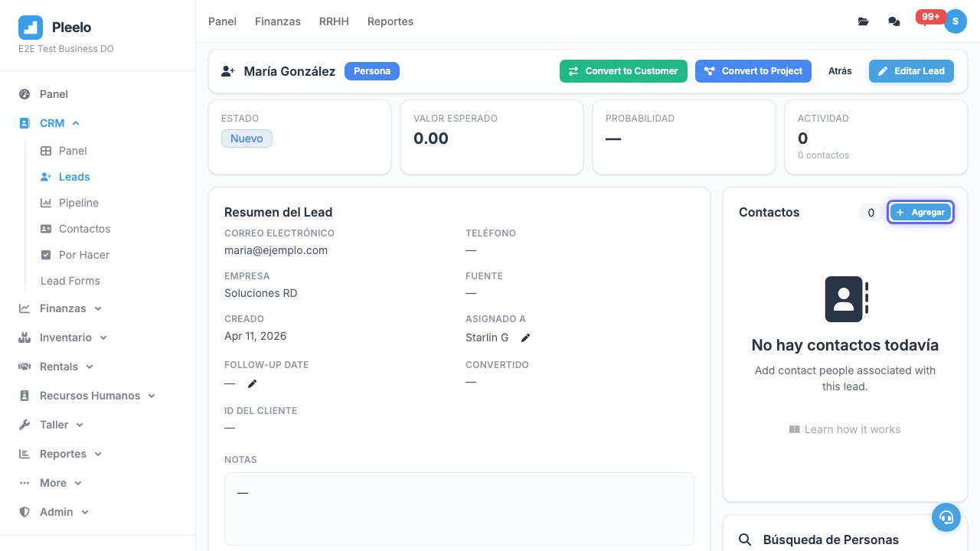Go back with the Atrás button
Screen dimensions: 980x551
(840, 71)
